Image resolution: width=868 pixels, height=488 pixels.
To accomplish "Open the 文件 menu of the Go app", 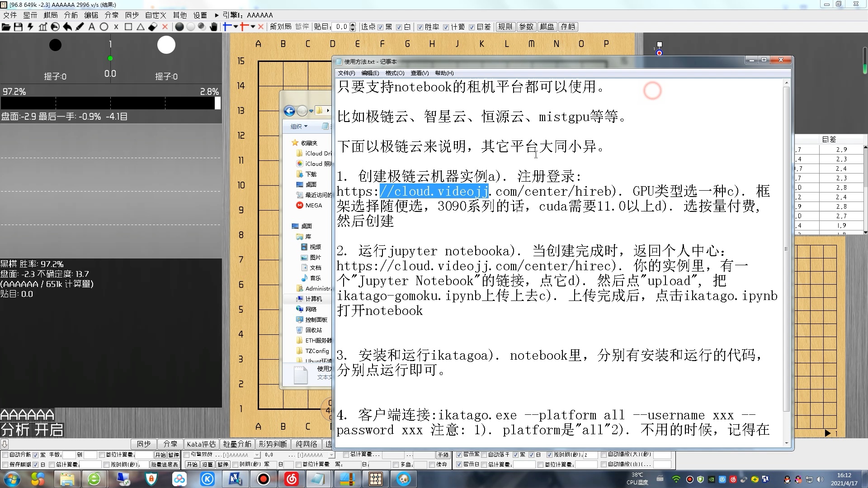I will [x=10, y=15].
